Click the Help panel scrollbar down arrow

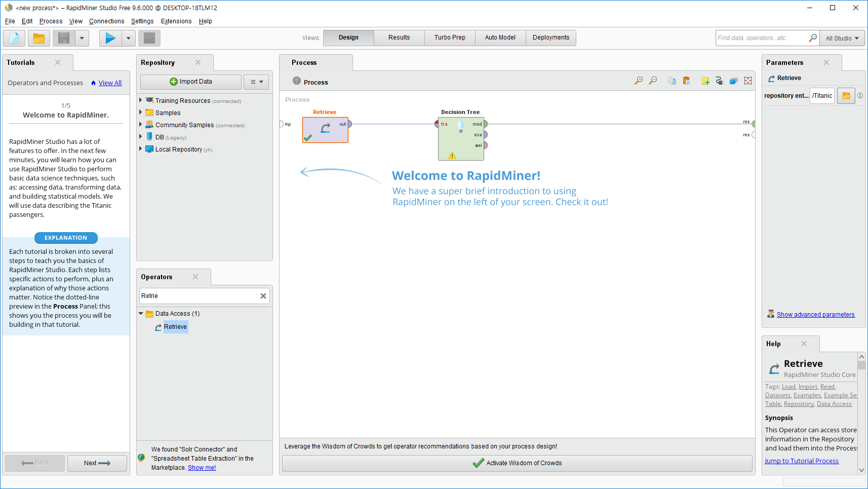coord(861,470)
